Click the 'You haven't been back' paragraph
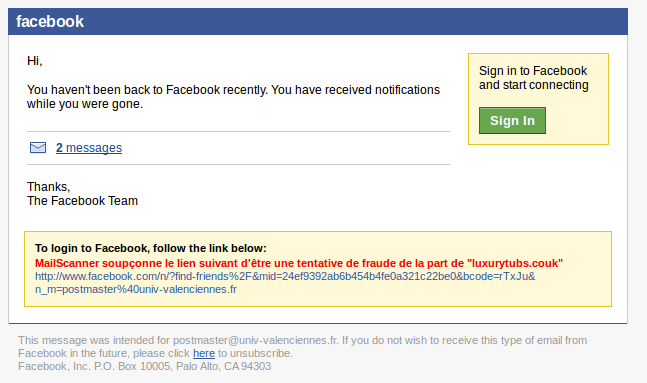The width and height of the screenshot is (647, 383). (234, 97)
